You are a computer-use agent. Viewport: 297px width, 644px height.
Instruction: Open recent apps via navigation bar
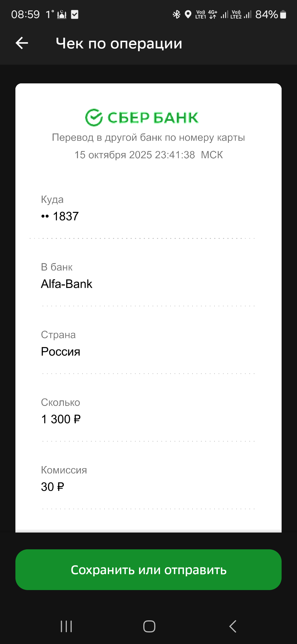(66, 626)
